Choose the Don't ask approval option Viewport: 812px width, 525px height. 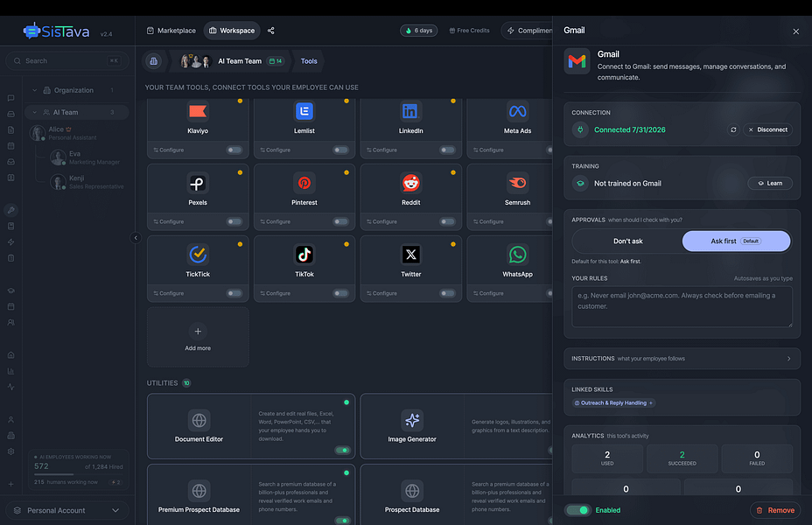627,241
